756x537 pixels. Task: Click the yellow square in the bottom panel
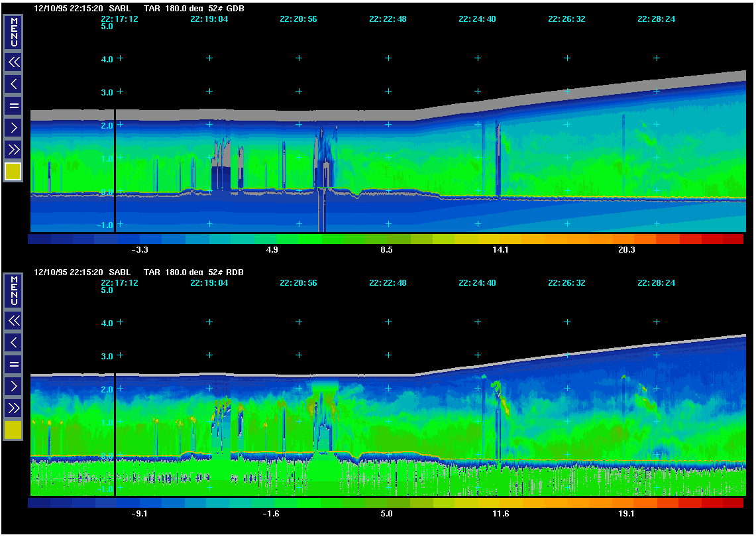13,430
